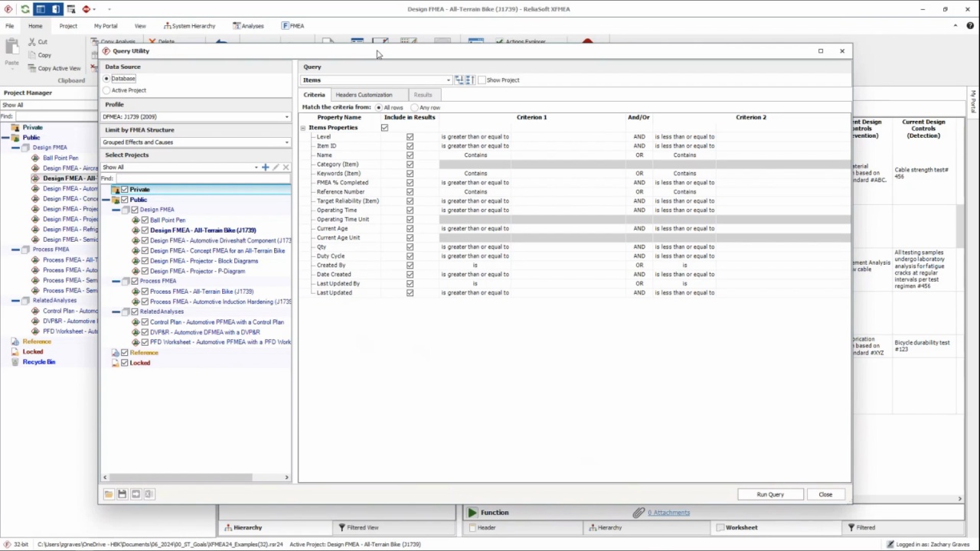Switch to the Criteria tab
The width and height of the screenshot is (980, 551).
[x=314, y=95]
